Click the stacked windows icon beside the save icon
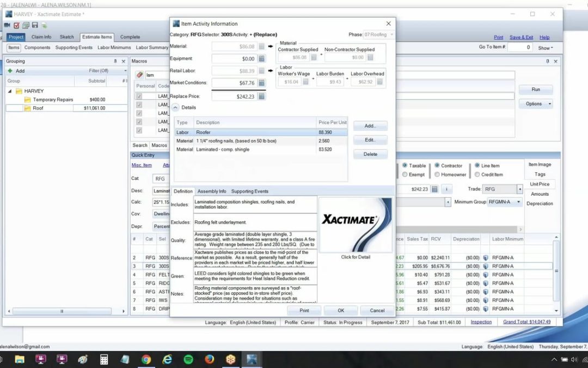This screenshot has height=368, width=588. (26, 26)
